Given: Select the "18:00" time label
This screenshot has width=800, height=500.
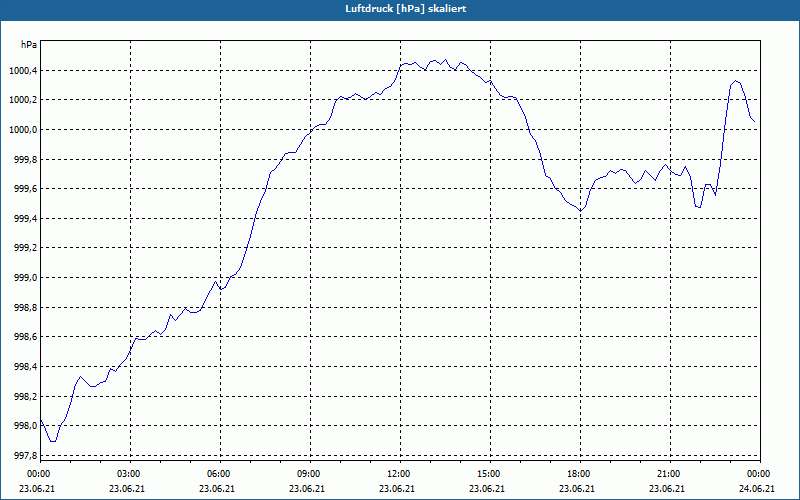Looking at the screenshot, I should [580, 474].
